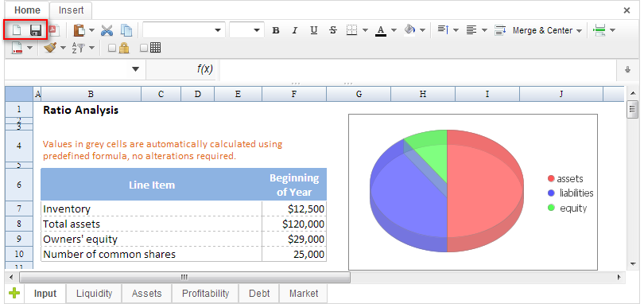
Task: Copy selection with the Copy icon
Action: click(126, 30)
